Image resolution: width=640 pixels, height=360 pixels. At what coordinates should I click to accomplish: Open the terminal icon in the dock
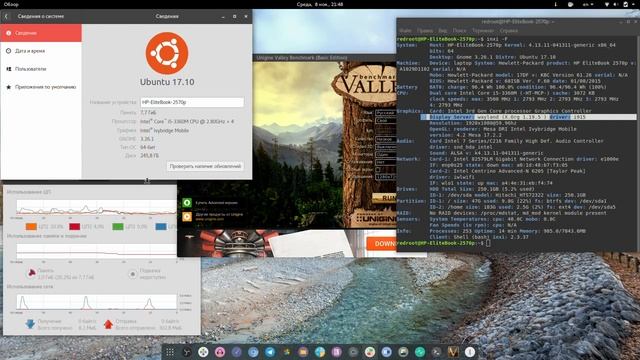click(436, 352)
